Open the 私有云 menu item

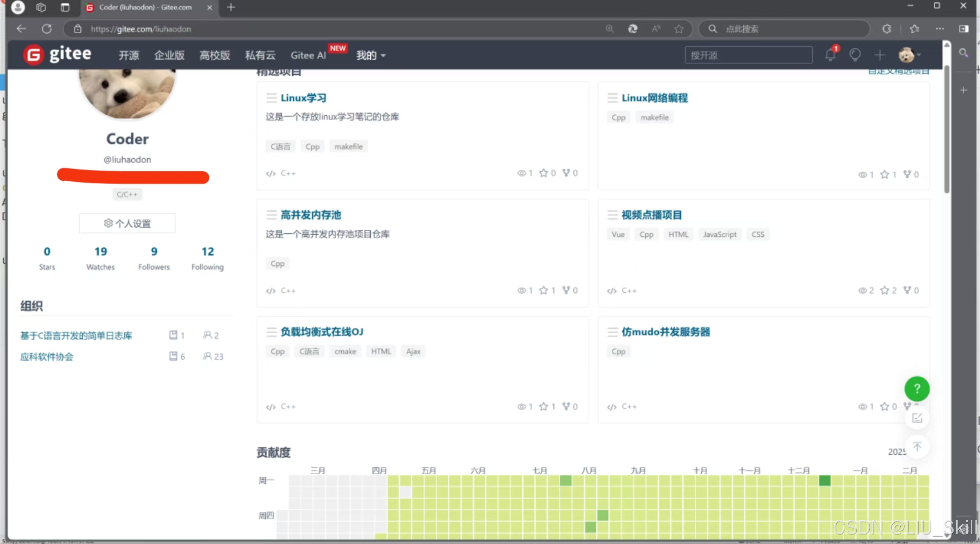coord(260,55)
